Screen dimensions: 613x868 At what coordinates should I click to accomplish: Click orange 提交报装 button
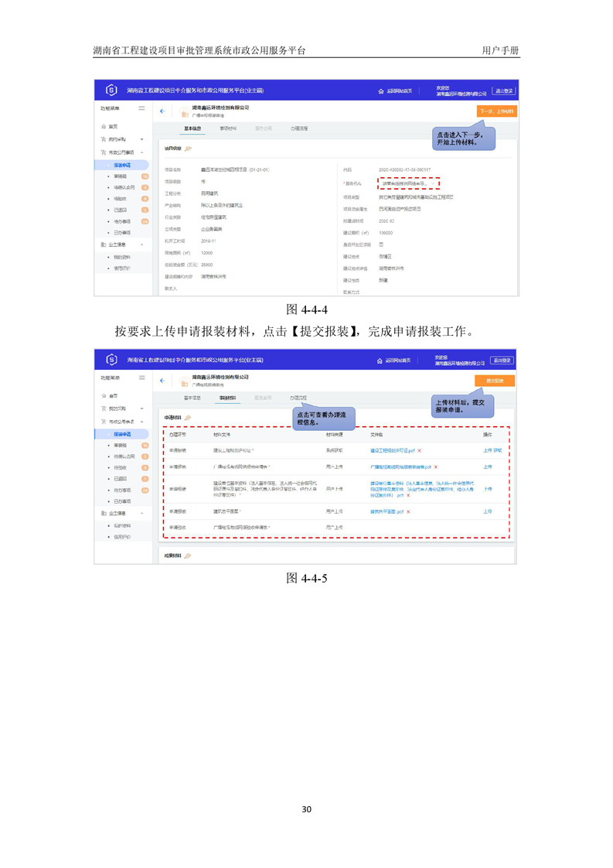click(495, 381)
